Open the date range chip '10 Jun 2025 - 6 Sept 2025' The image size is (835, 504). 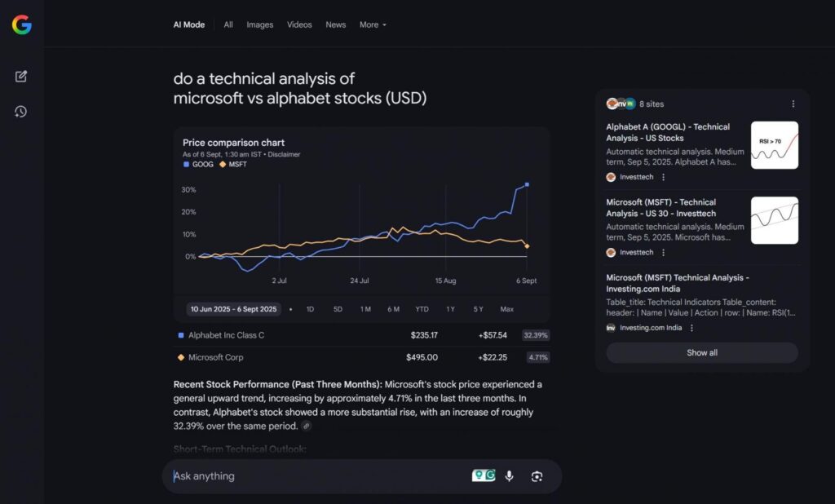234,309
